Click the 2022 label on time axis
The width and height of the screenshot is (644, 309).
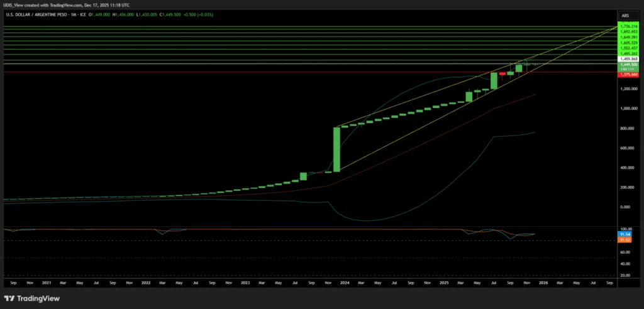pyautogui.click(x=145, y=283)
